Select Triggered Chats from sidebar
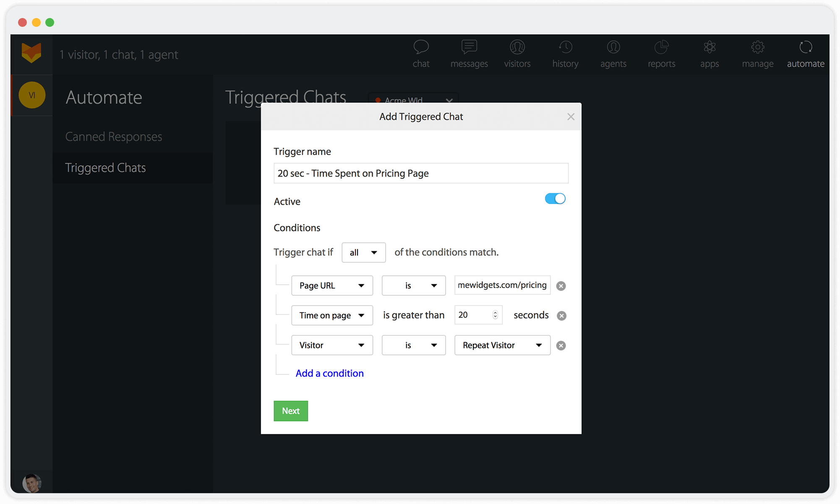 (x=106, y=167)
